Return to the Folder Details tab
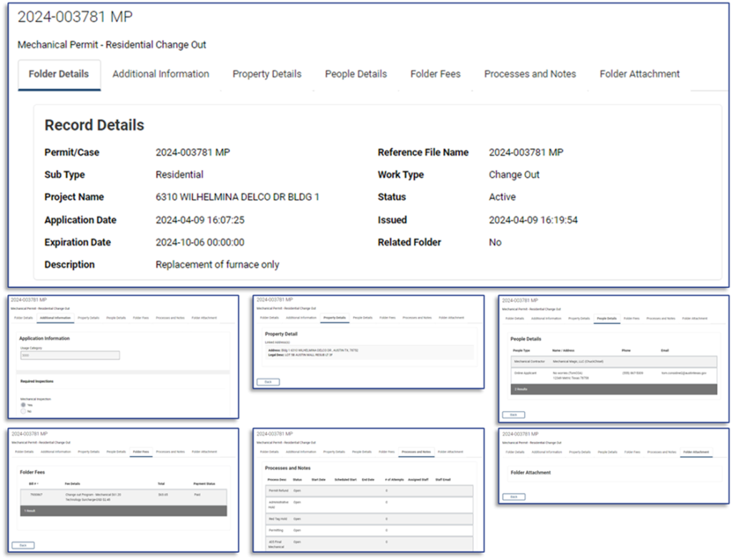The image size is (732, 560). [x=59, y=74]
